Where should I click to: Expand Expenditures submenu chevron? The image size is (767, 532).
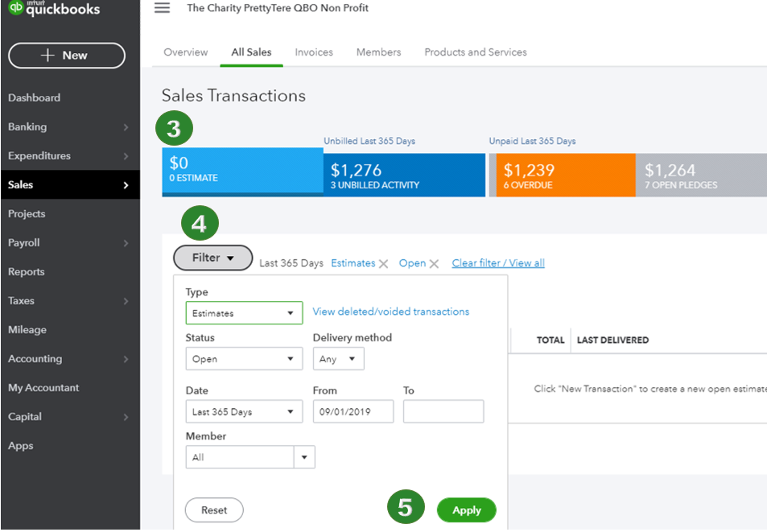tap(126, 156)
